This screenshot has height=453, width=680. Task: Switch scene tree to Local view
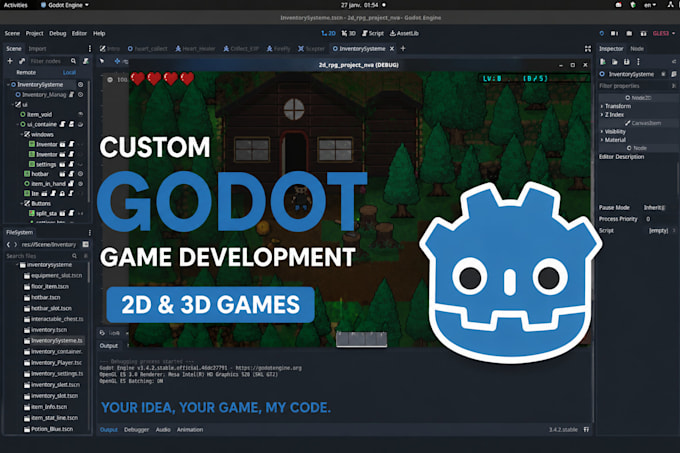coord(69,72)
